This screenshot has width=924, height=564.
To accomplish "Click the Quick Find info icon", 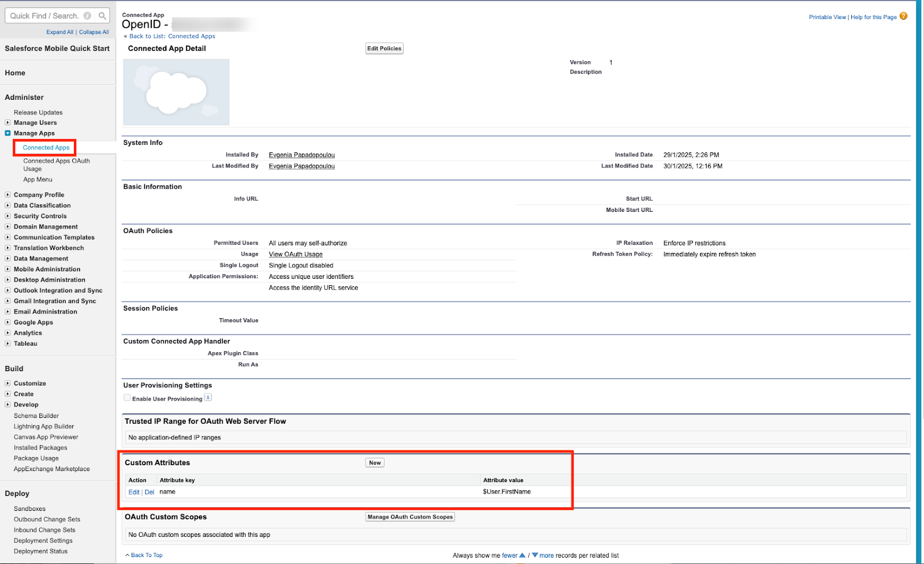I will (87, 16).
